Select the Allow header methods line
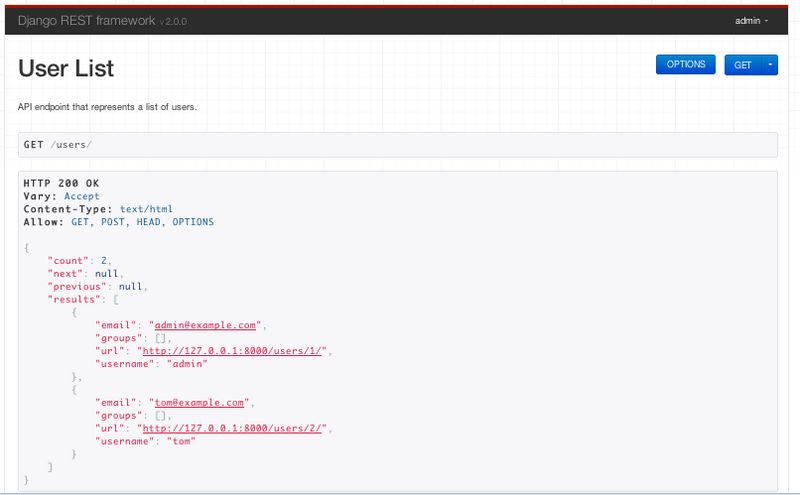This screenshot has width=800, height=495. click(x=118, y=222)
